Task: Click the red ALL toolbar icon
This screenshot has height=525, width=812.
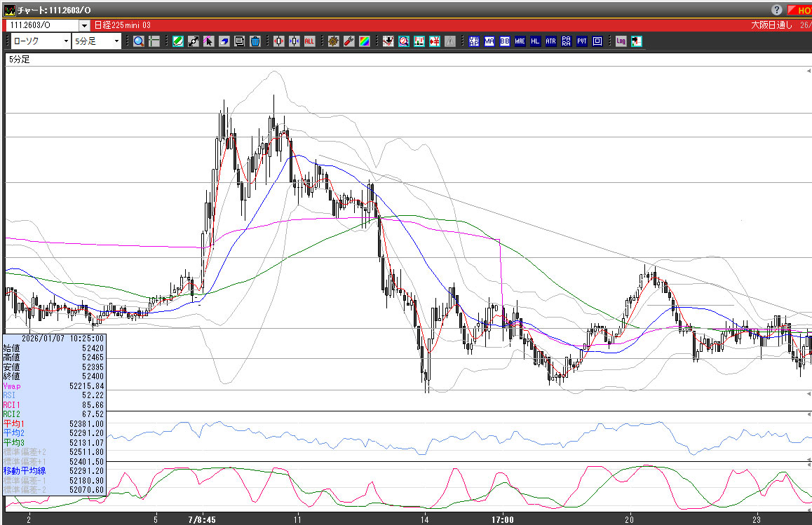Action: point(309,41)
